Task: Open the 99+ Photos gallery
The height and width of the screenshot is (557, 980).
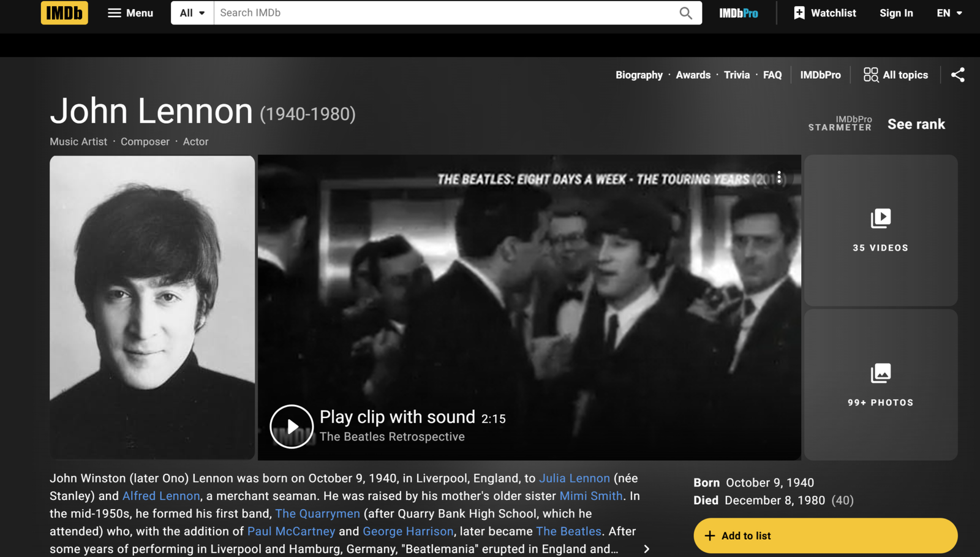Action: coord(880,385)
